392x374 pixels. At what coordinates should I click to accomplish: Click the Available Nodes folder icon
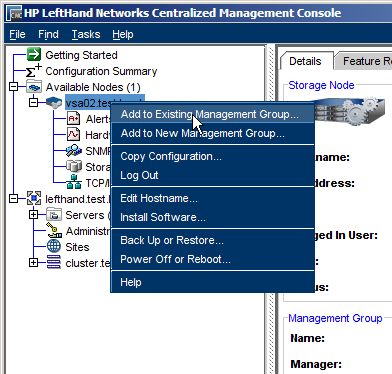pos(34,87)
